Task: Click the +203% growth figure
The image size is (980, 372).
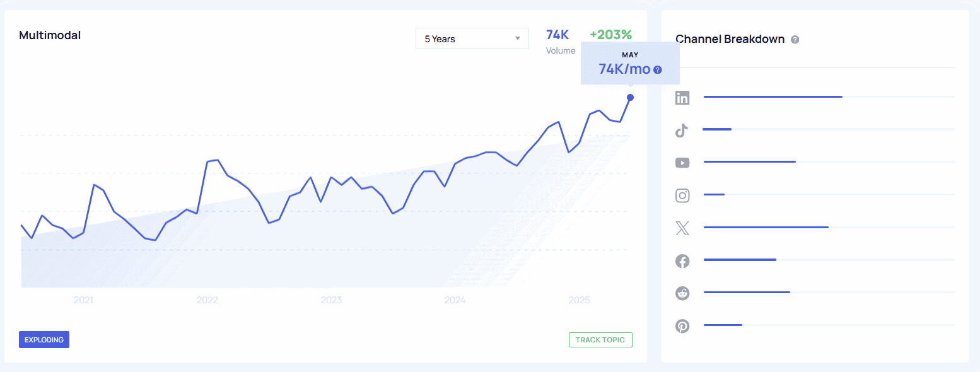Action: pyautogui.click(x=610, y=35)
